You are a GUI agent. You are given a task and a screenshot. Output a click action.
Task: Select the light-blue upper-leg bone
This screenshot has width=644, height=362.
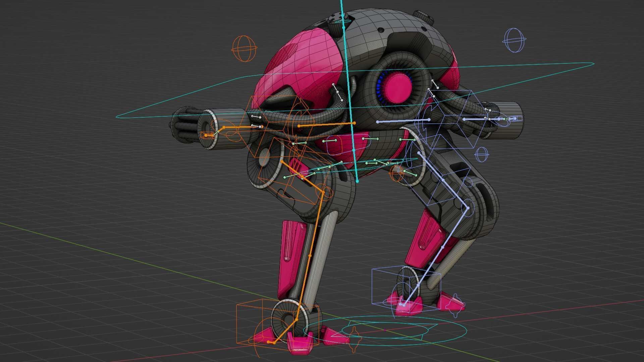tap(443, 180)
